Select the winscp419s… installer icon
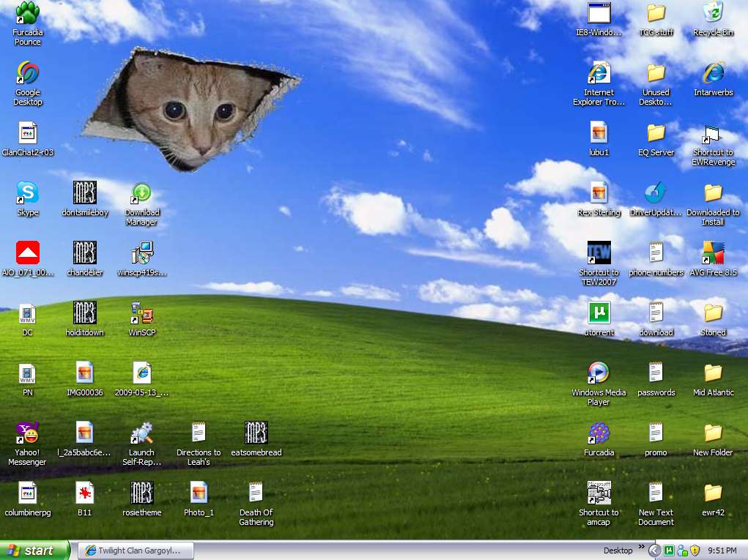748x560 pixels. tap(142, 253)
